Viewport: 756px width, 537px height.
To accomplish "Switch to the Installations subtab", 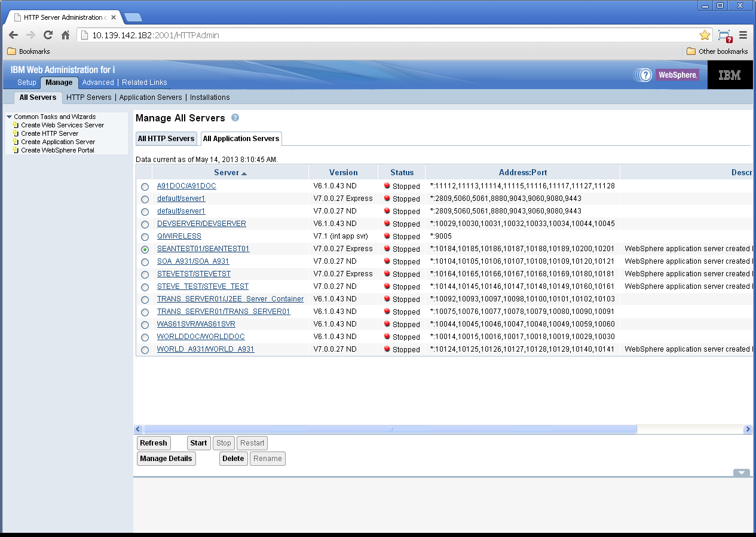I will point(210,97).
